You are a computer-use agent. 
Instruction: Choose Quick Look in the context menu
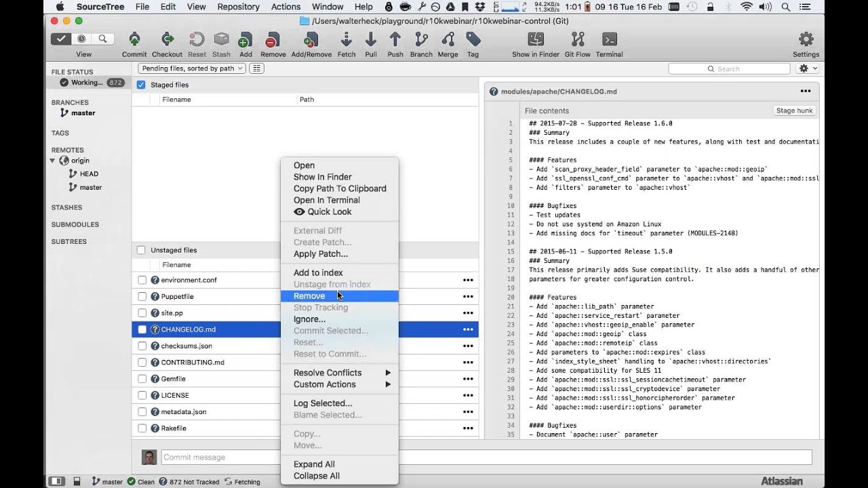pos(339,211)
